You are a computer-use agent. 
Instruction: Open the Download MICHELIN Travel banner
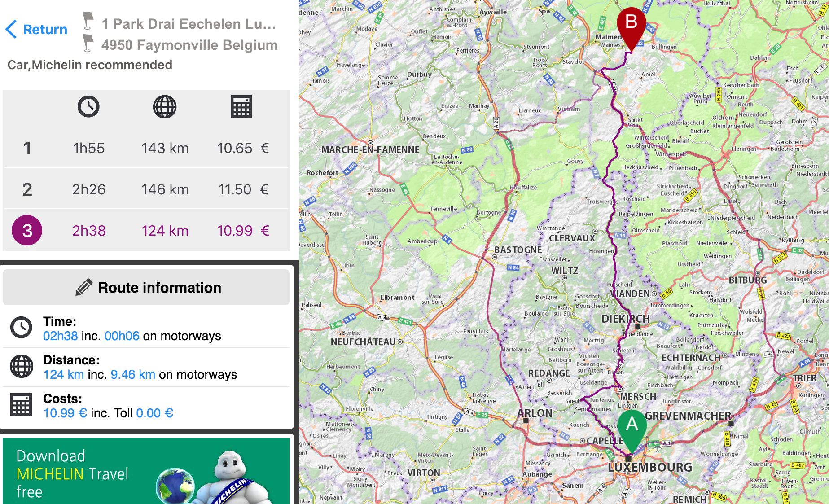(146, 471)
